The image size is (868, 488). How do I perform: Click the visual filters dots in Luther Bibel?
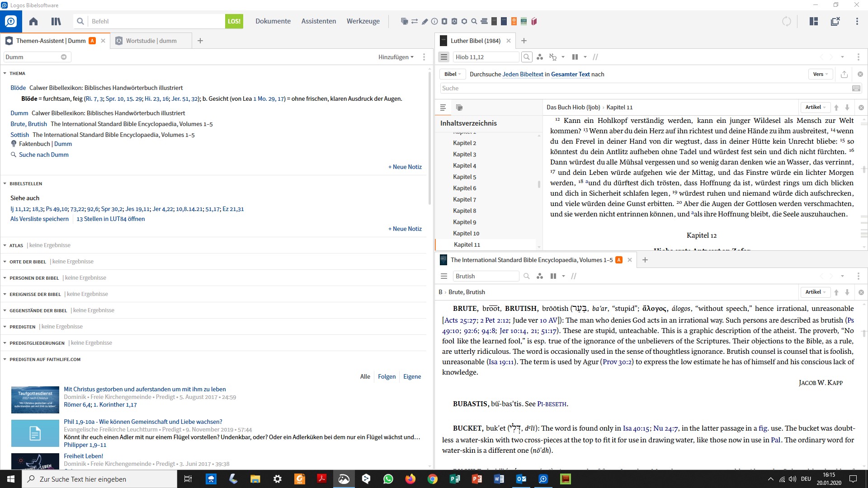540,57
